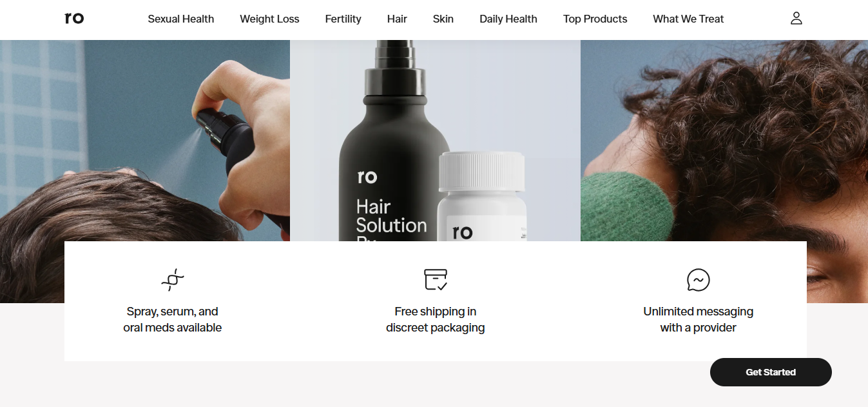
Task: Open the user account profile icon
Action: 796,18
